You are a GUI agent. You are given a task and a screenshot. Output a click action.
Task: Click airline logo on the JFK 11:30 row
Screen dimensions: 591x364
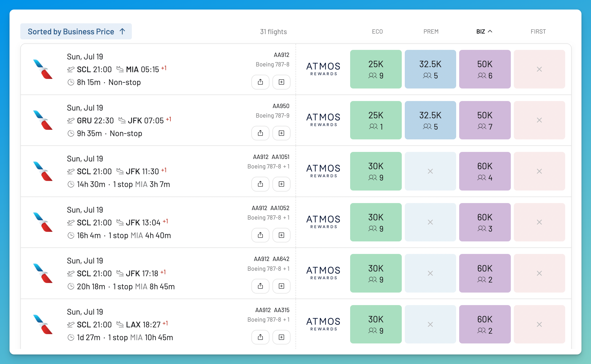pos(43,171)
